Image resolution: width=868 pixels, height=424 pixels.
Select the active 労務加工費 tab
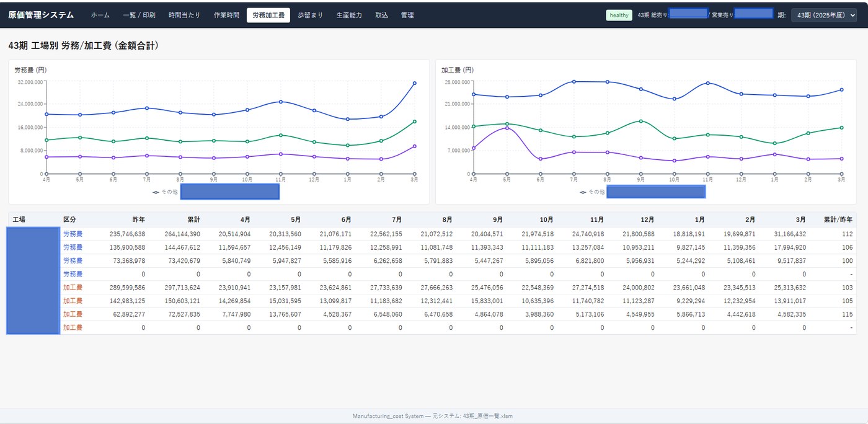pos(268,15)
